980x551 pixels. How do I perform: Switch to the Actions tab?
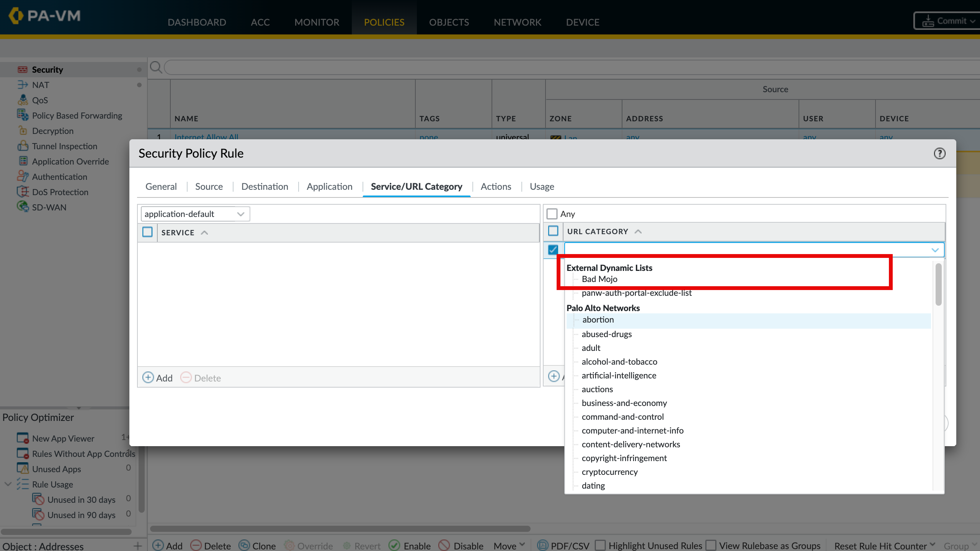496,187
